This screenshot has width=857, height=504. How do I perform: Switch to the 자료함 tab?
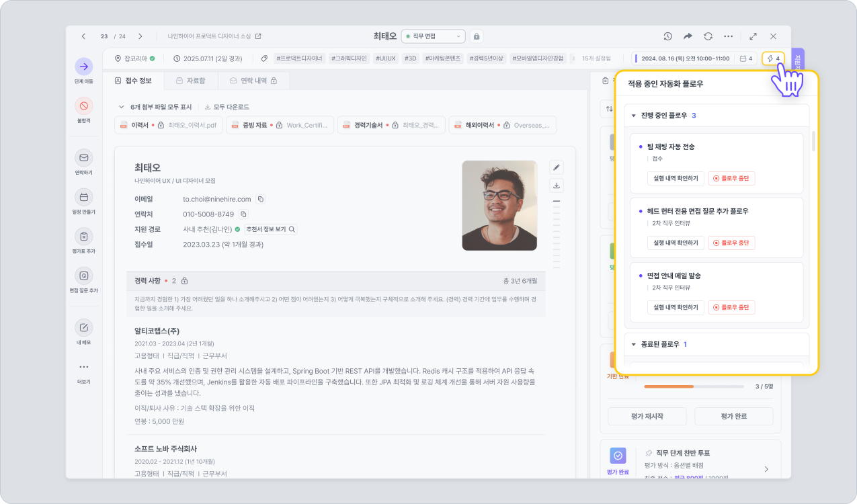point(190,81)
